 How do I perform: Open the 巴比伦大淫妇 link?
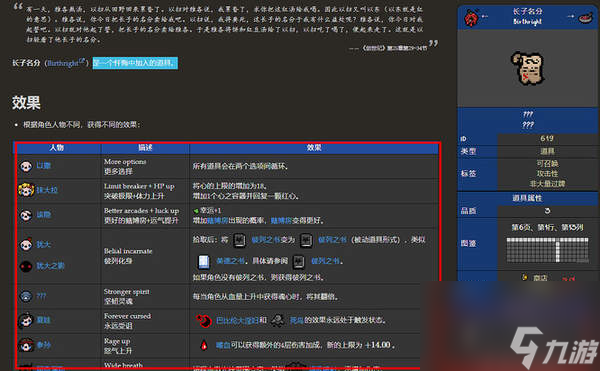pos(238,320)
